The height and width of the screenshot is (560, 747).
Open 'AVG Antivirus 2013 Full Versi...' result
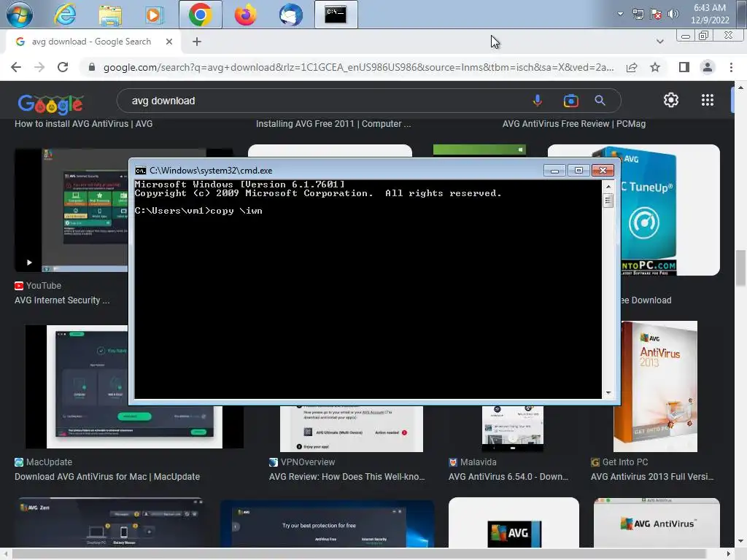tap(652, 477)
